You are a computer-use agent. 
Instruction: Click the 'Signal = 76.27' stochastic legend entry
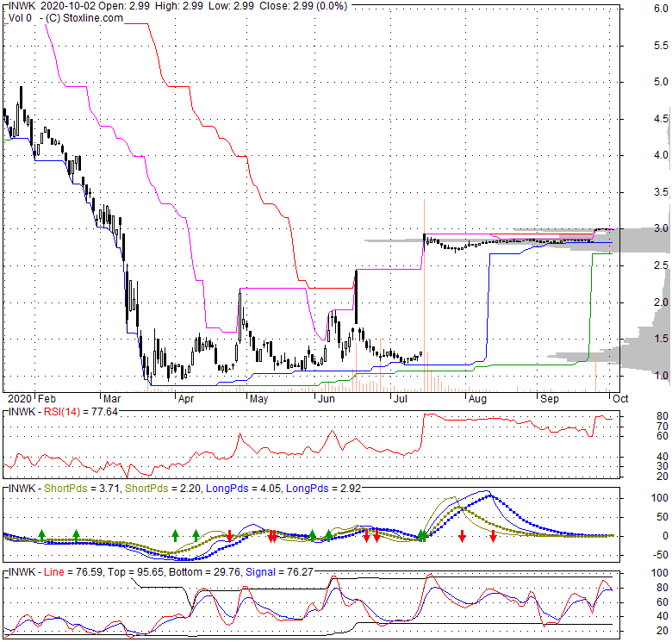(279, 572)
